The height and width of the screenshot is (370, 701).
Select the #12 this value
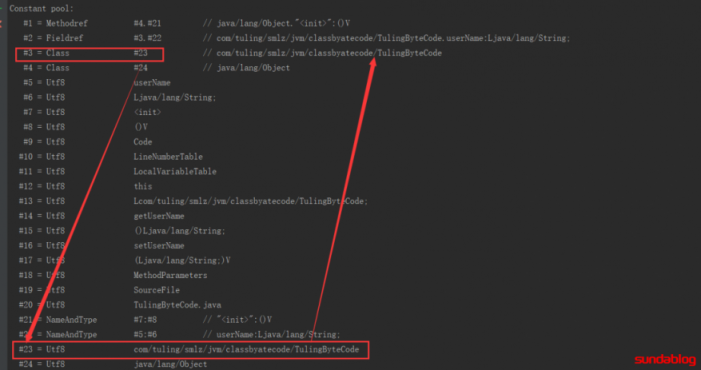tap(143, 186)
